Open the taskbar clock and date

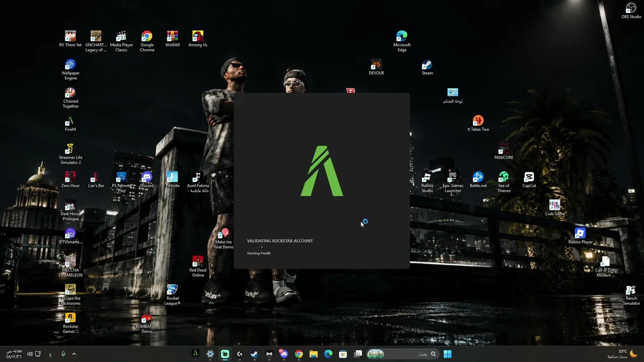pos(14,354)
